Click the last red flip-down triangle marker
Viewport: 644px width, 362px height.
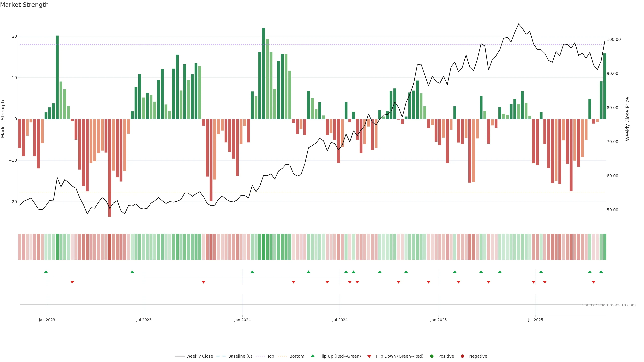tap(594, 282)
